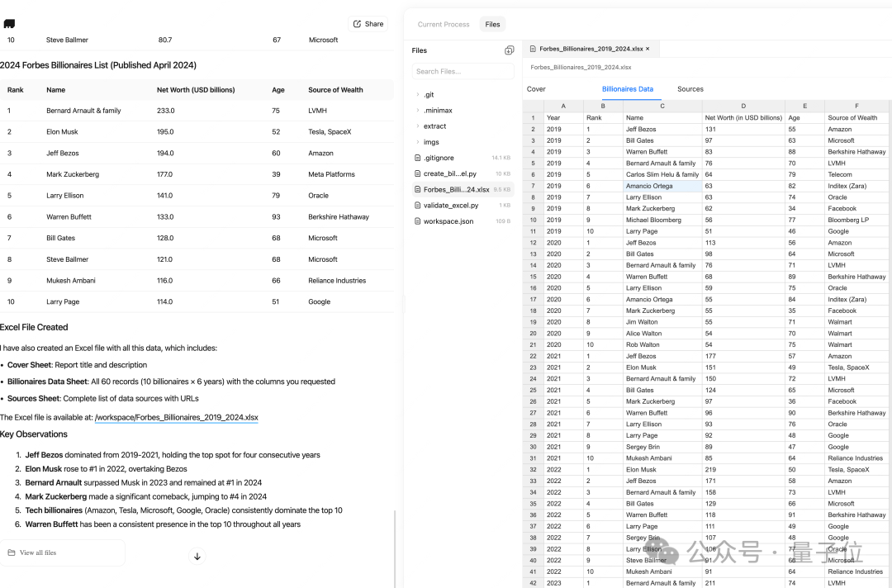Click the black logo icon at top-left
Screen dimensions: 892x588
click(9, 24)
